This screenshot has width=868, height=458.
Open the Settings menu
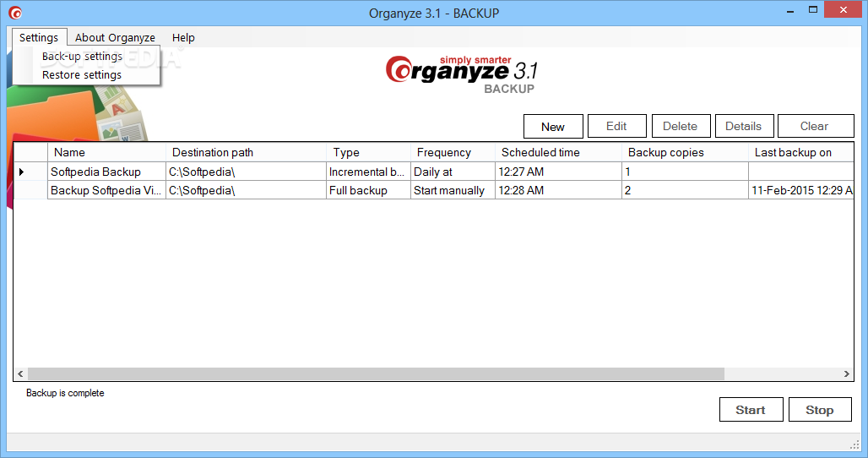pos(39,38)
